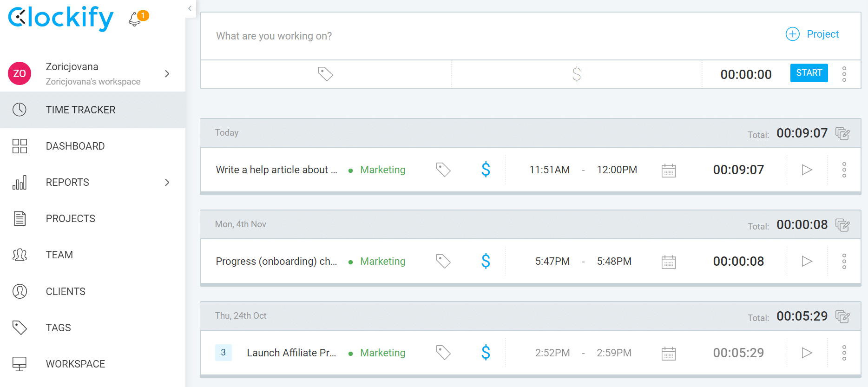Focus the 'What are you working on?' field
The image size is (868, 387).
[465, 36]
